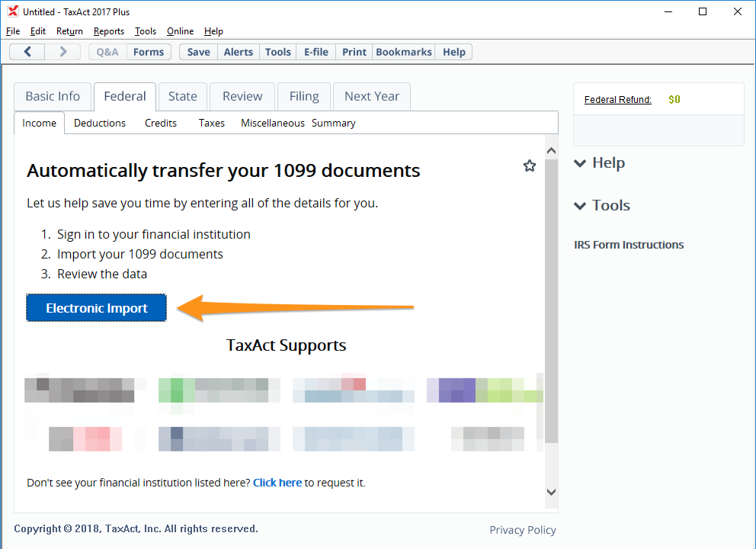Open the Privacy Policy link
Viewport: 756px width, 549px height.
[x=522, y=530]
